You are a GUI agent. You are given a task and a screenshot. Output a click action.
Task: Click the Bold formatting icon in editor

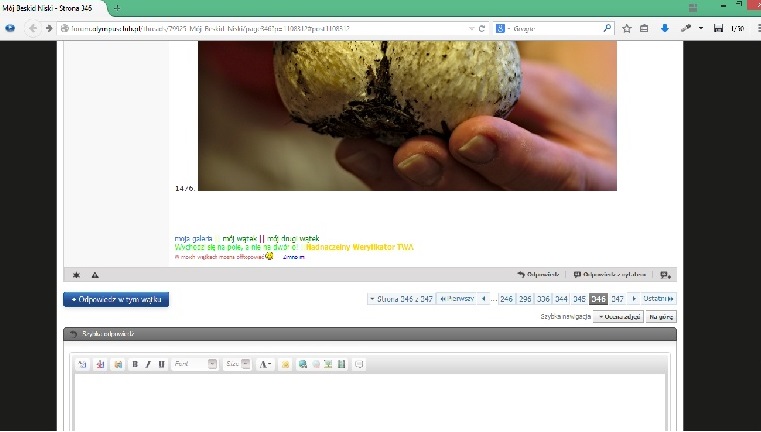135,364
